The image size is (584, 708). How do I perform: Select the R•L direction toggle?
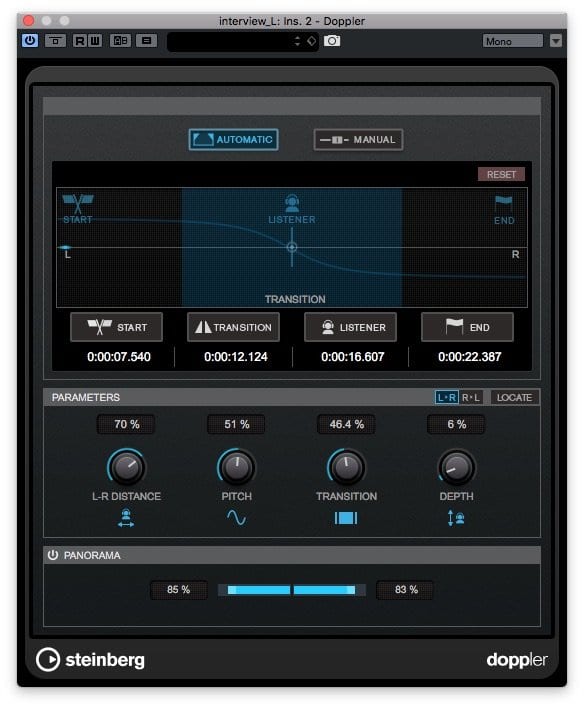click(x=471, y=397)
